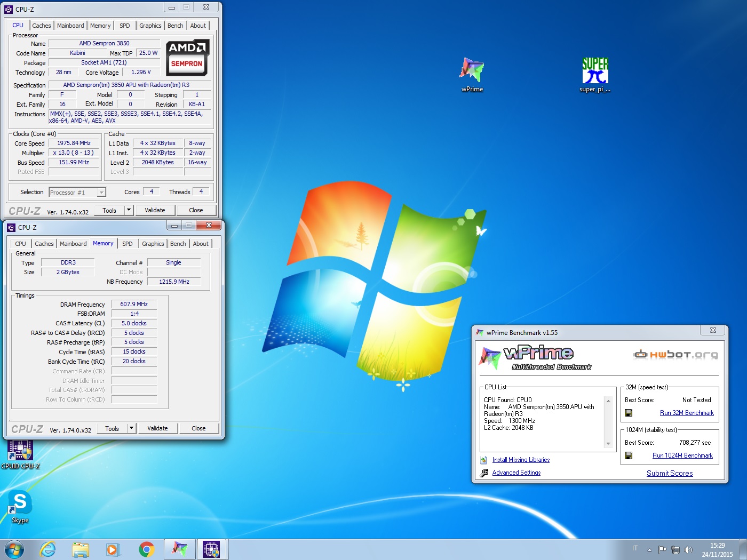Image resolution: width=747 pixels, height=560 pixels.
Task: Click the wPrime window title icon
Action: tap(480, 332)
